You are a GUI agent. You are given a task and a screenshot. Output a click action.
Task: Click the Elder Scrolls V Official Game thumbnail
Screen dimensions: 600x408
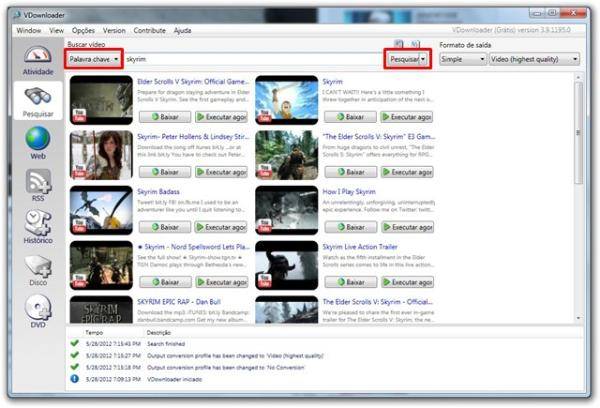point(101,100)
